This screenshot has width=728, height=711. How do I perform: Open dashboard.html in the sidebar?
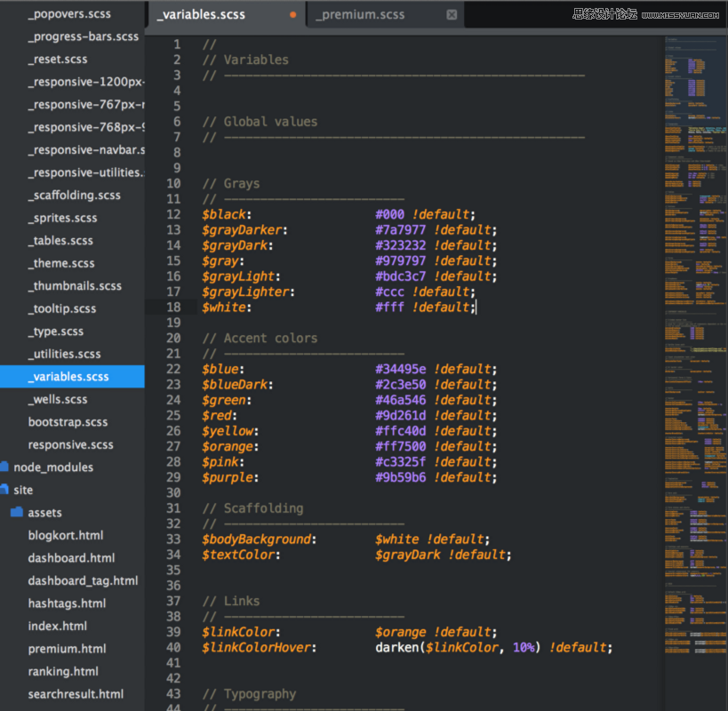click(71, 558)
